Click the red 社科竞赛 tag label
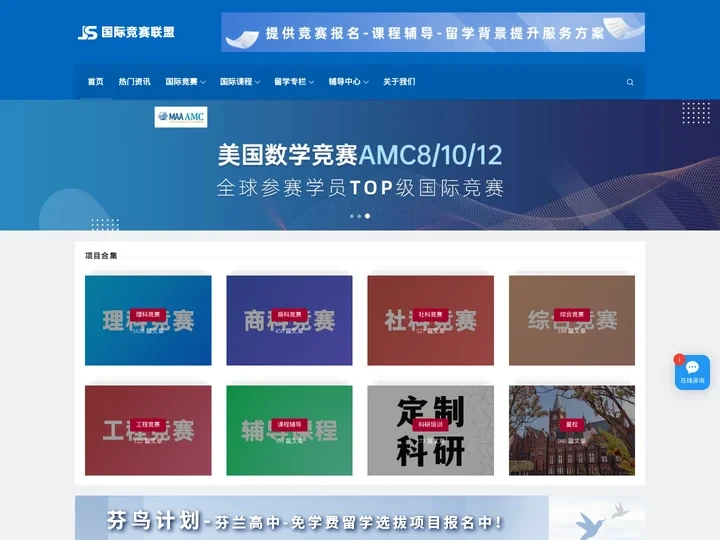The image size is (720, 540). click(x=430, y=315)
